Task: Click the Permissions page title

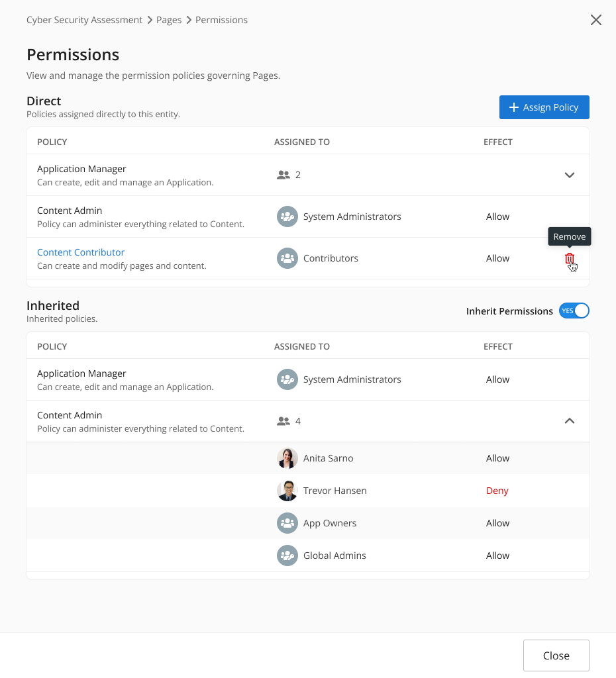Action: pyautogui.click(x=73, y=55)
